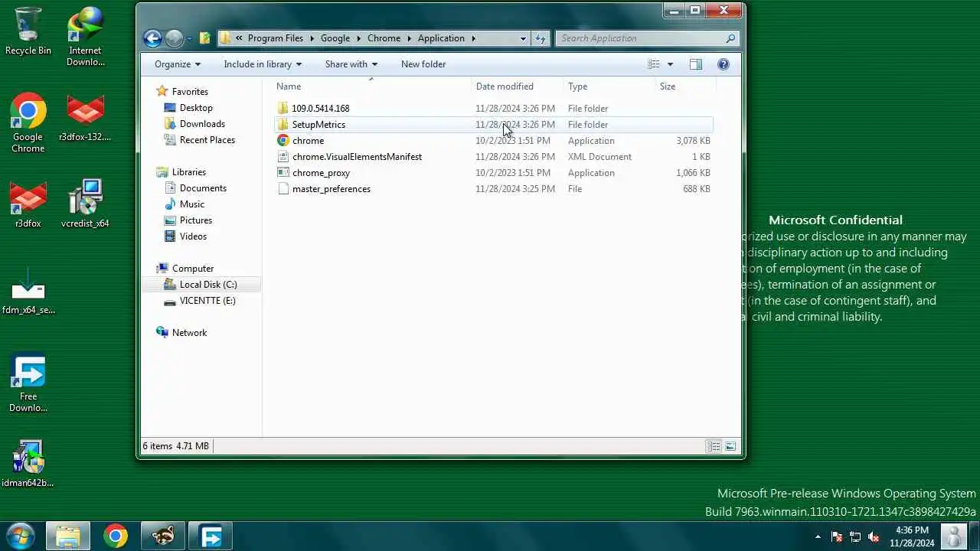Screen dimensions: 980x551
Task: Select the idman642b... installer desktop icon
Action: (x=28, y=464)
